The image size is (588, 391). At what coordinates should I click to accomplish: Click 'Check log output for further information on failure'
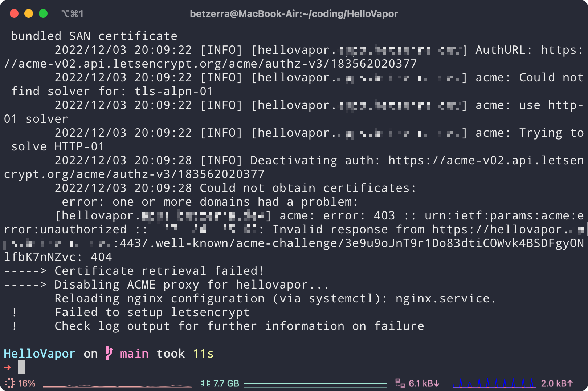coord(240,326)
